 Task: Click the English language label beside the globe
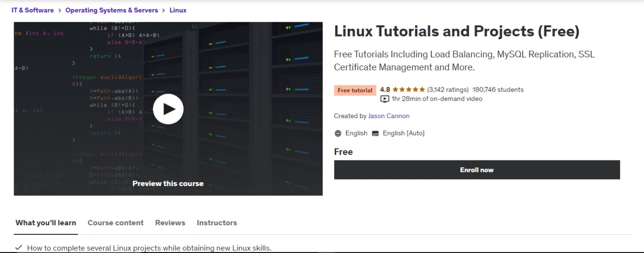tap(356, 133)
